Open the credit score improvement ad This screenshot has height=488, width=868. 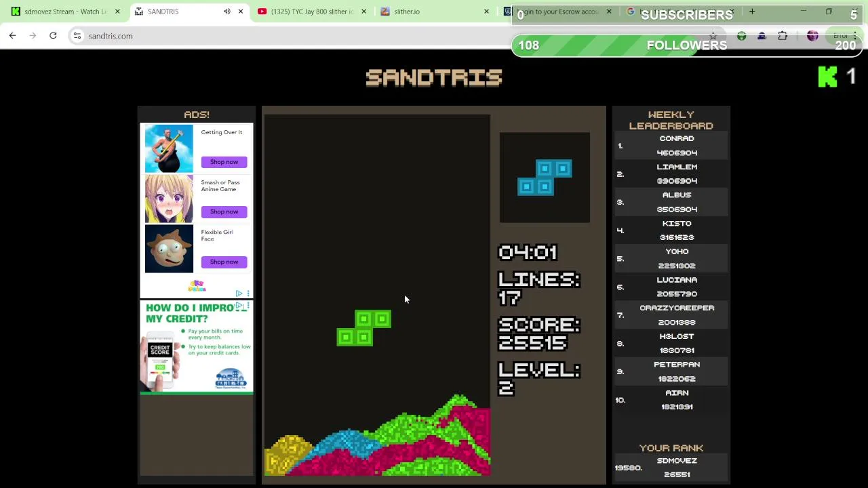[197, 347]
